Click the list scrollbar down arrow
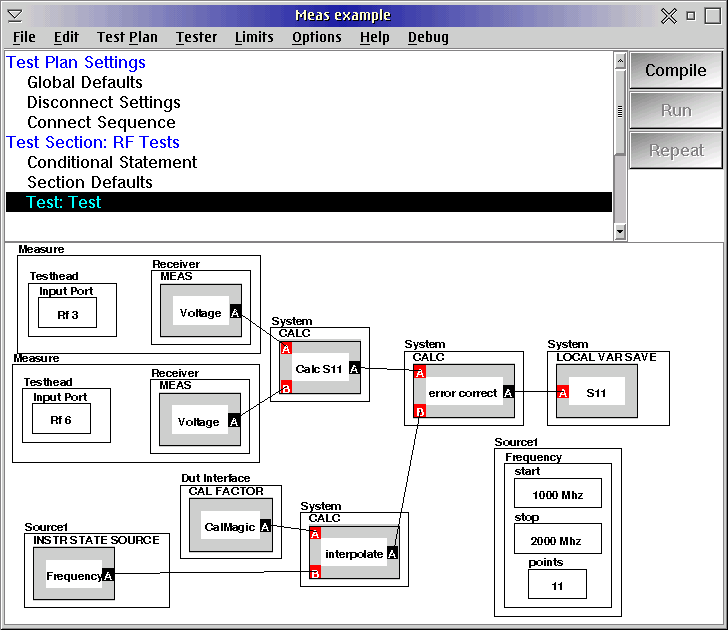 tap(620, 231)
